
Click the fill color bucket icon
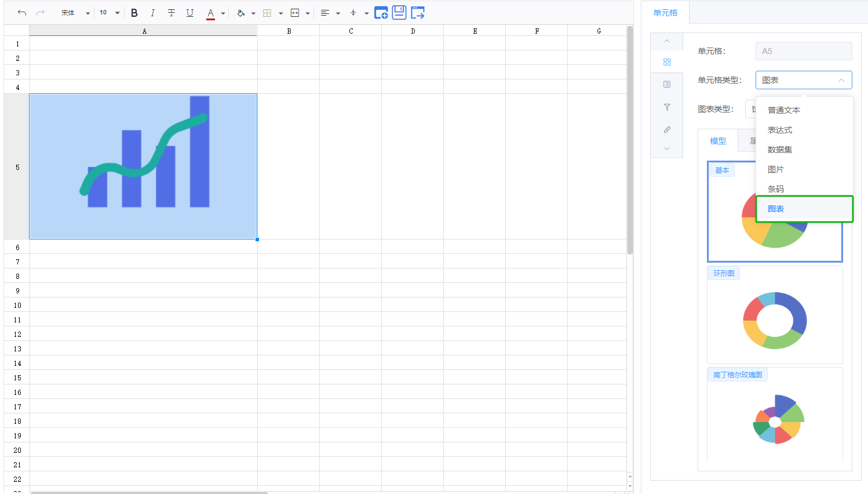click(x=240, y=13)
